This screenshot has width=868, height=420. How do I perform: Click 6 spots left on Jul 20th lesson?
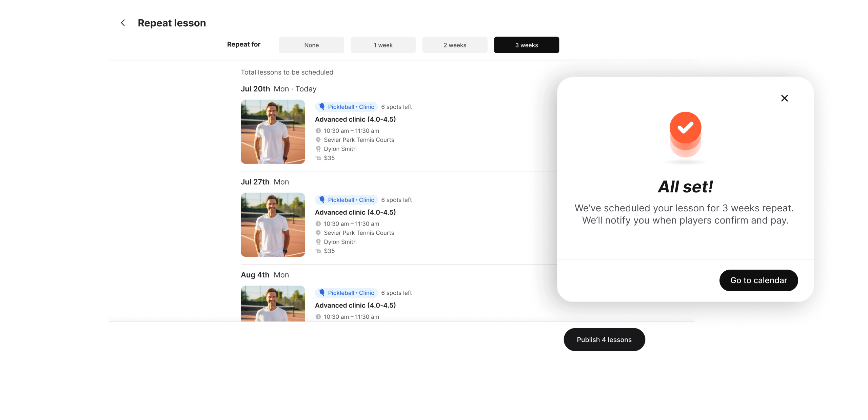tap(396, 107)
